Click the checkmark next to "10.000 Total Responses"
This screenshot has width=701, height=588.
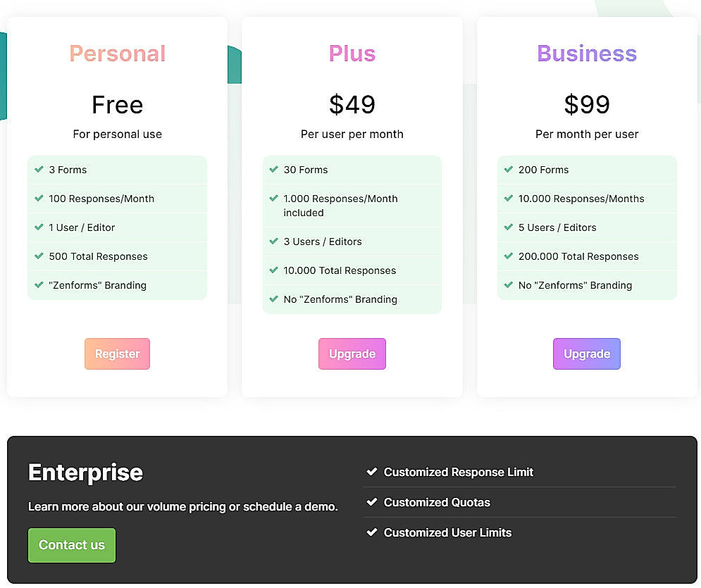273,270
